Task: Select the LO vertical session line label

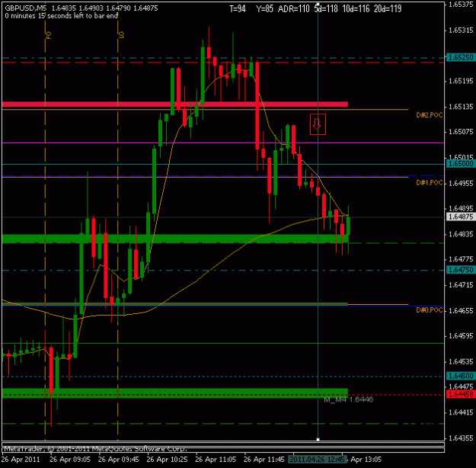Action: tap(121, 35)
